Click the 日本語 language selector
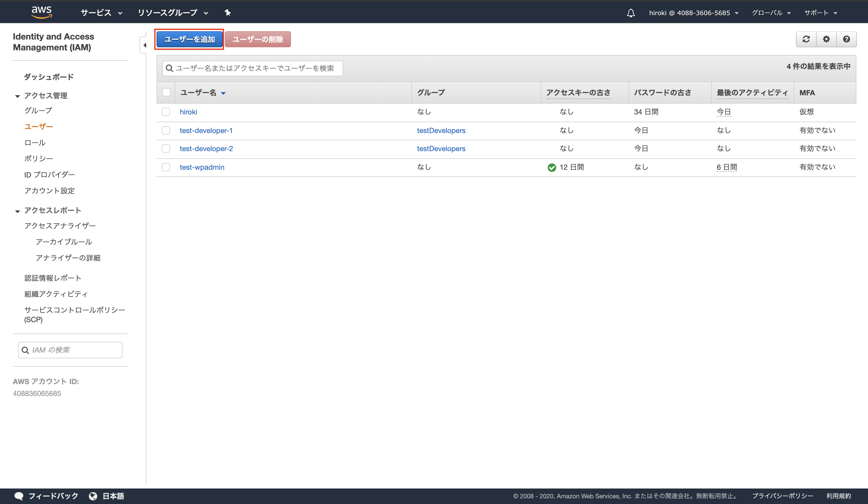The width and height of the screenshot is (868, 504). 113,496
